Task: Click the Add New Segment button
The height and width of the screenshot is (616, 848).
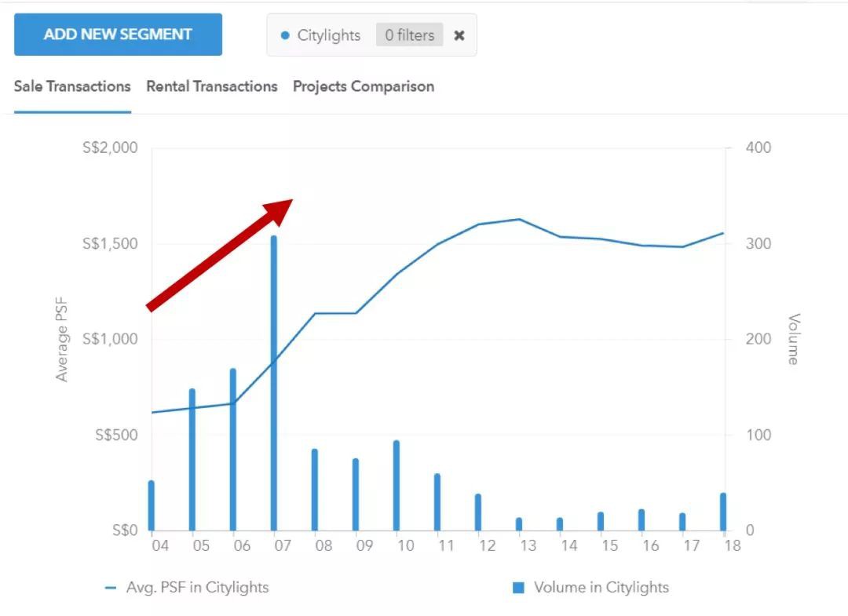Action: [118, 35]
